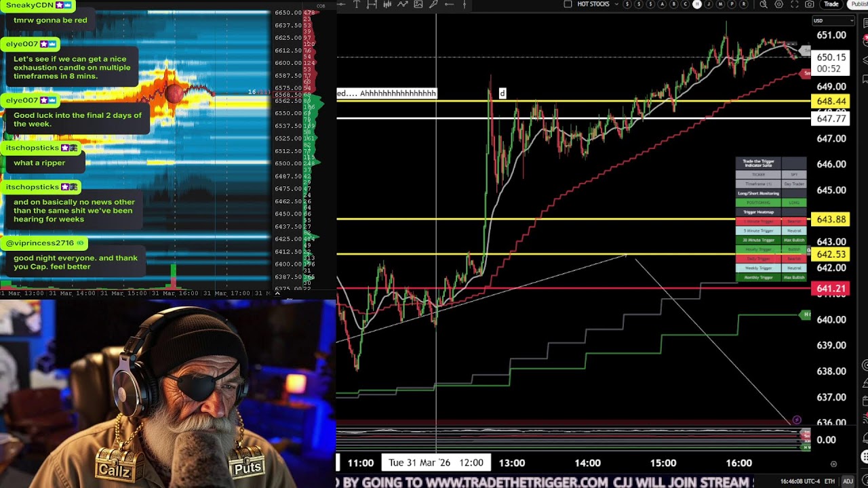Click the Ahhhhhhh text annotation on chart
This screenshot has height=488, width=868.
pos(387,94)
